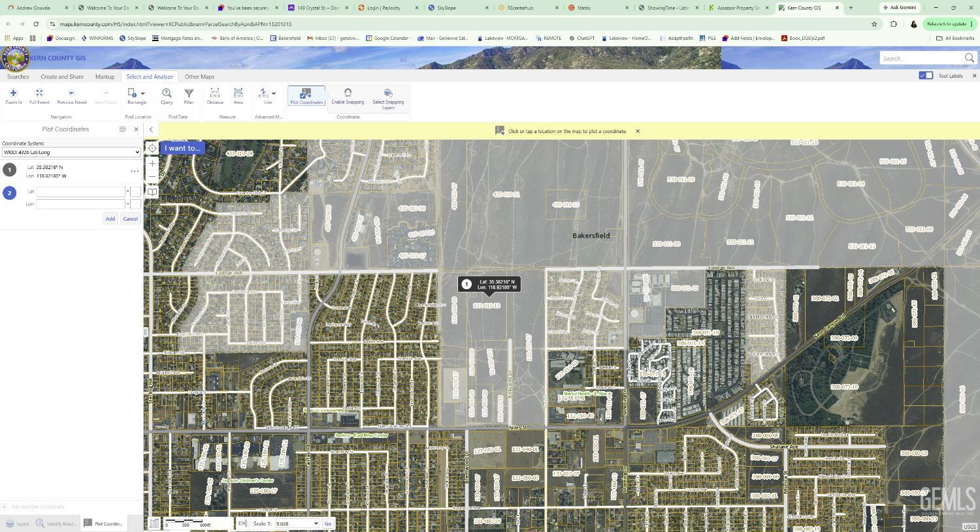980x532 pixels.
Task: Click the Cancel button
Action: [x=130, y=219]
